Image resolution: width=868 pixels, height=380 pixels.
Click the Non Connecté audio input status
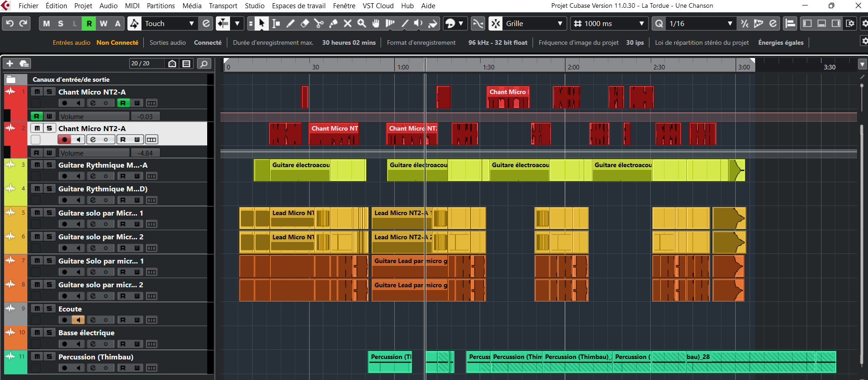point(117,42)
